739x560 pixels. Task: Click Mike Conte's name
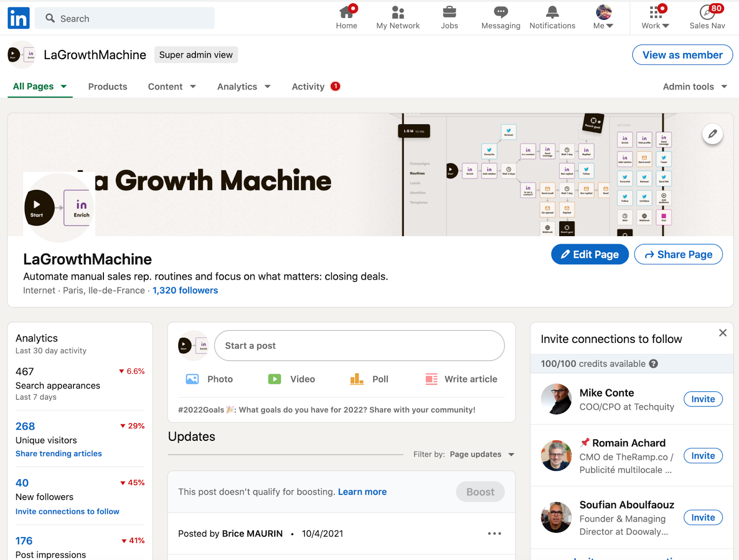(x=606, y=393)
